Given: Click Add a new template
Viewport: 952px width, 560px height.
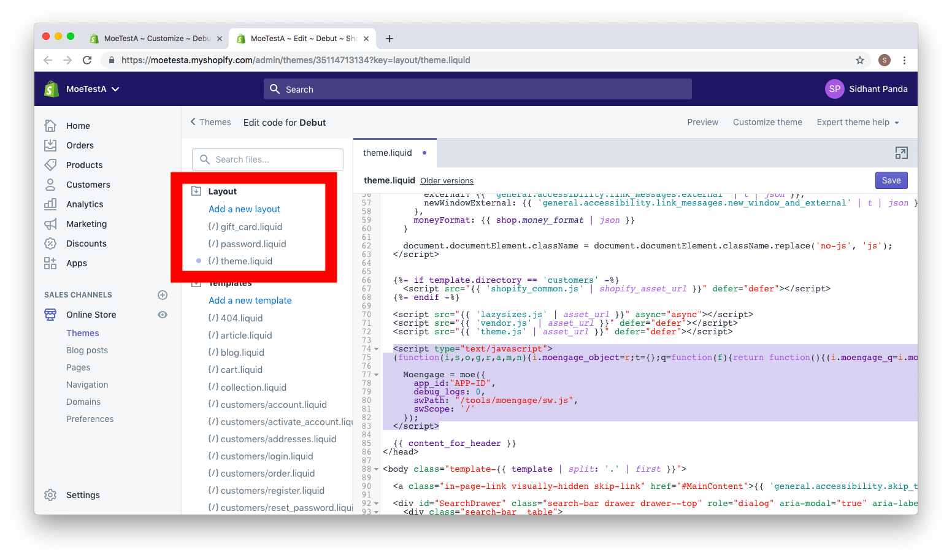Looking at the screenshot, I should point(250,301).
